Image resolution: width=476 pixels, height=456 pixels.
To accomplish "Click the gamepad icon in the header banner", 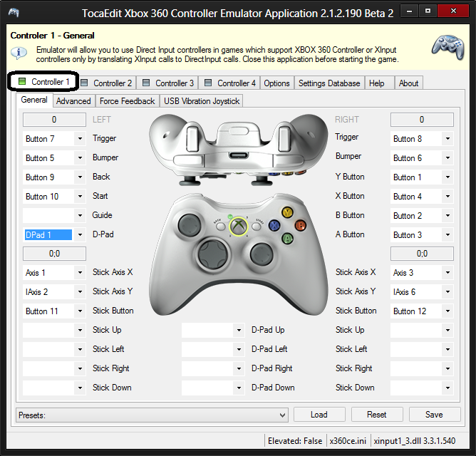I will (x=447, y=47).
